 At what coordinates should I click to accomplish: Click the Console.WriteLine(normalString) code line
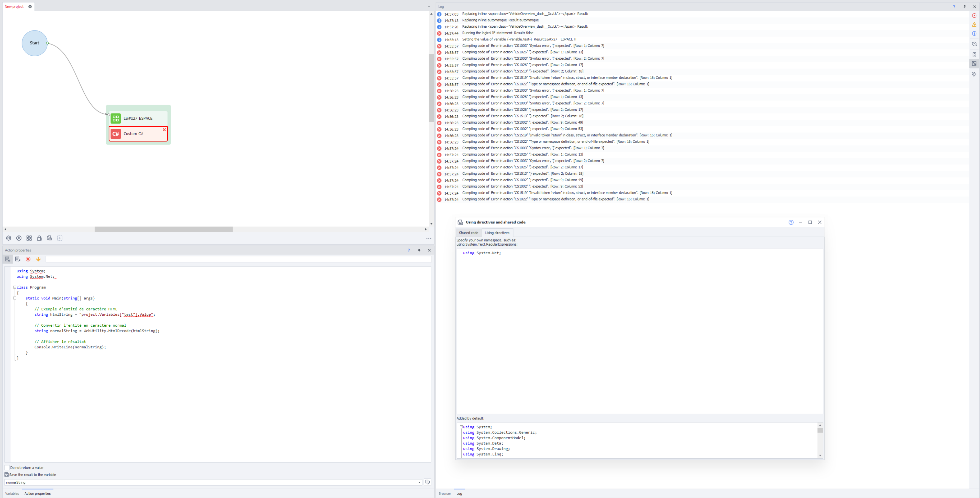[x=70, y=347]
